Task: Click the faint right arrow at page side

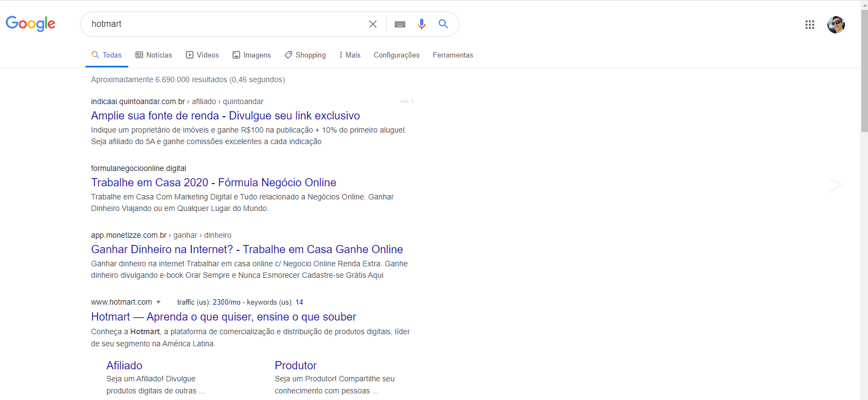Action: [836, 185]
